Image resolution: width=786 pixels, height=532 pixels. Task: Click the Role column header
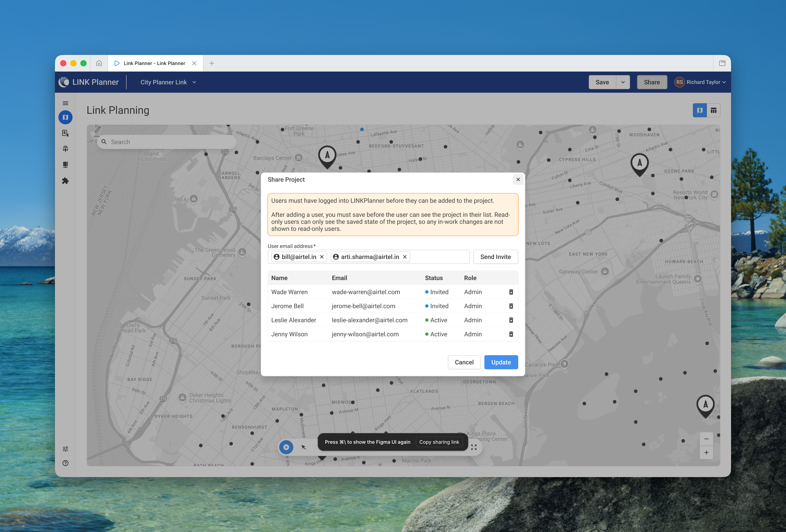point(470,278)
